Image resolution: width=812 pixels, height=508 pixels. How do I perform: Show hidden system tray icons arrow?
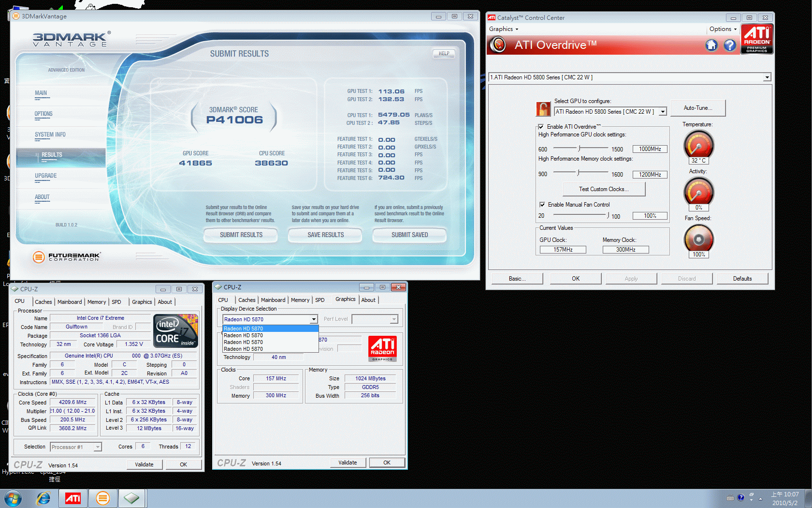(761, 498)
